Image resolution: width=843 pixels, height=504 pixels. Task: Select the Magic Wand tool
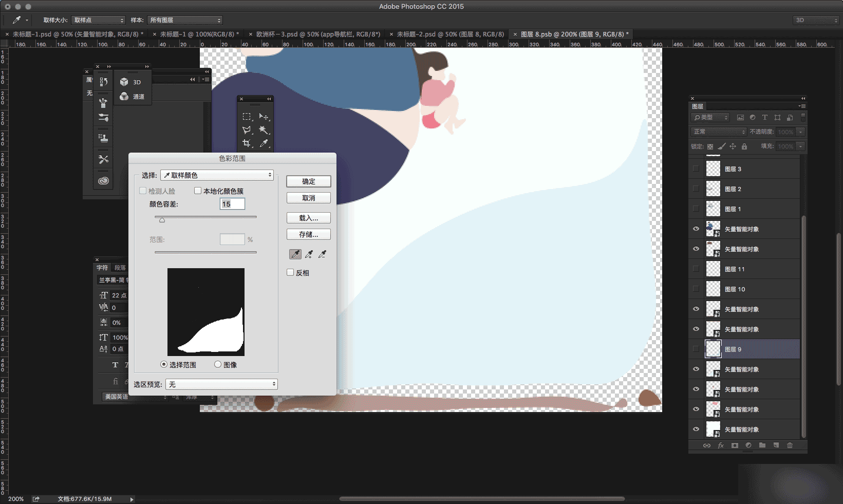[x=264, y=130]
